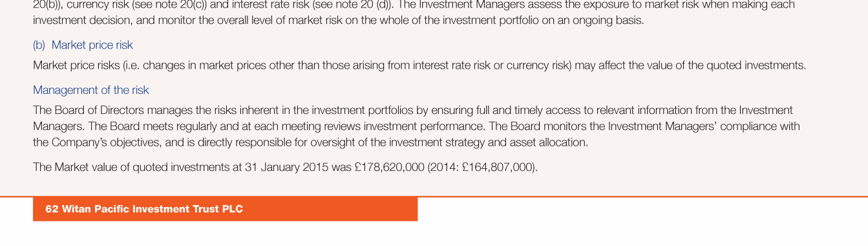Screen dimensions: 868x246
Task: Click "Witan Pacific Investment Trust PLC" footer text
Action: point(153,209)
